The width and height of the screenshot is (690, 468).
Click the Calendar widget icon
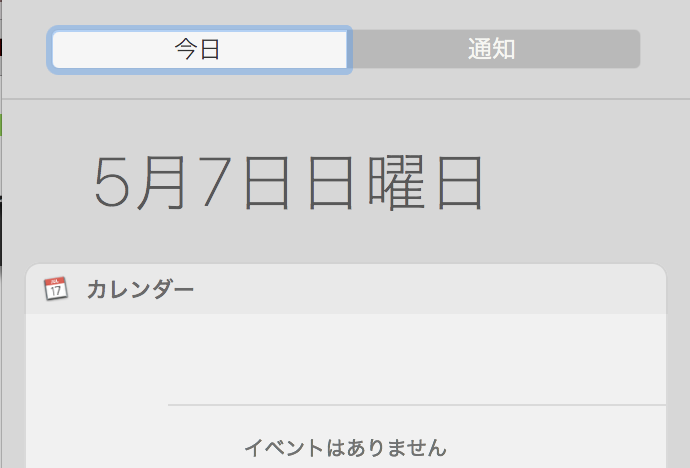point(56,289)
